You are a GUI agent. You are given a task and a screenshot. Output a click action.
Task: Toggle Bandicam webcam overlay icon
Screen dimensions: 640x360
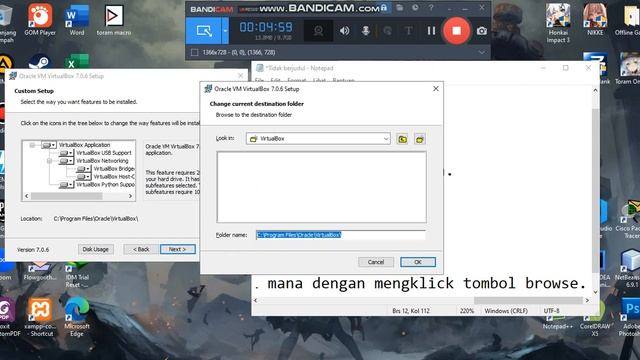click(x=318, y=31)
